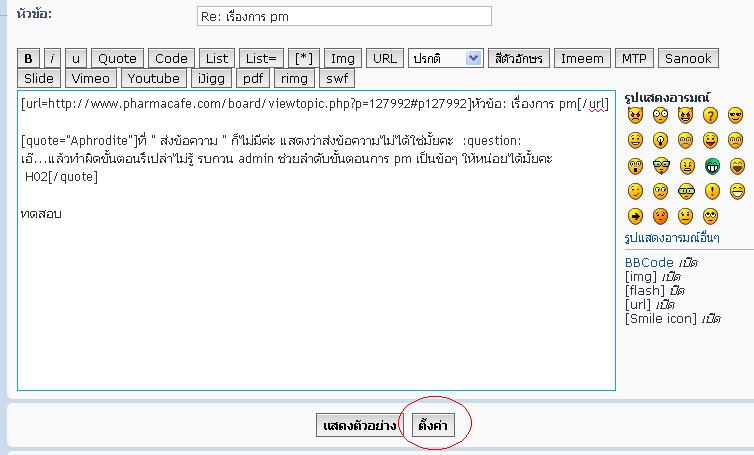754x455 pixels.
Task: Insert the exclamation mark smiley
Action: pos(712,190)
